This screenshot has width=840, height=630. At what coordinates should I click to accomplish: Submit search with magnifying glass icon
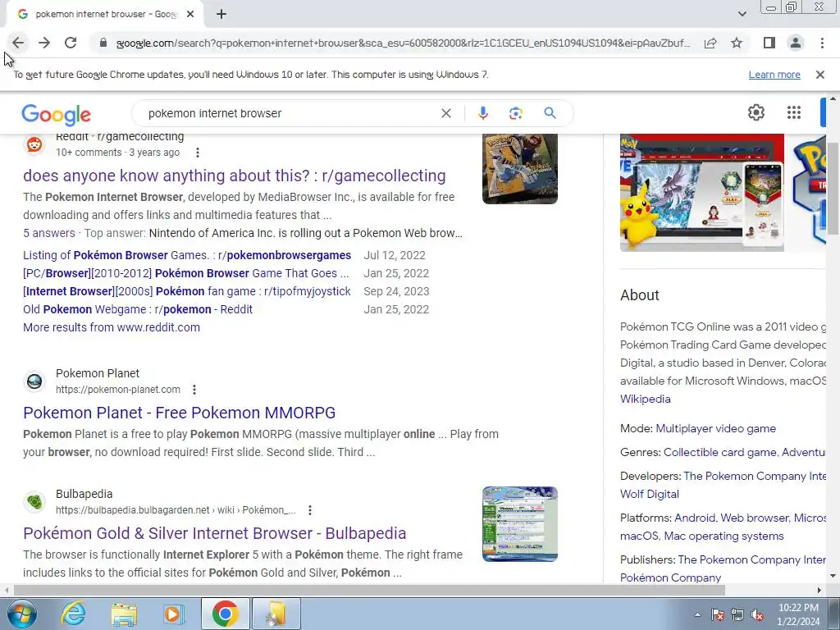(550, 113)
